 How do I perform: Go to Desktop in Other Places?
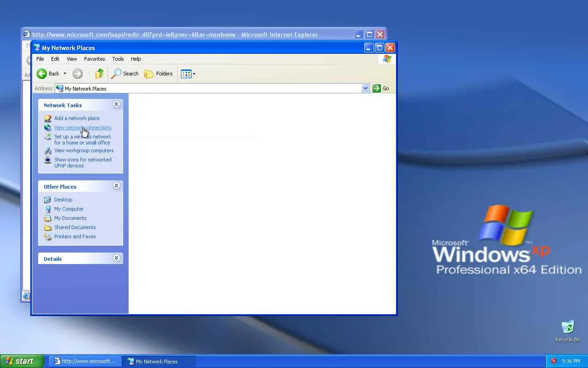[63, 200]
